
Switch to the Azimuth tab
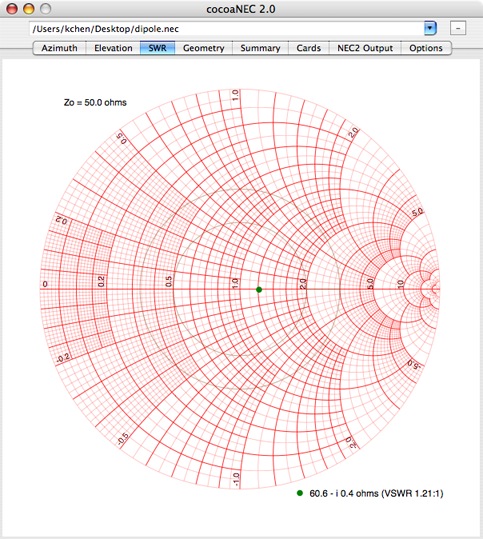pyautogui.click(x=59, y=48)
